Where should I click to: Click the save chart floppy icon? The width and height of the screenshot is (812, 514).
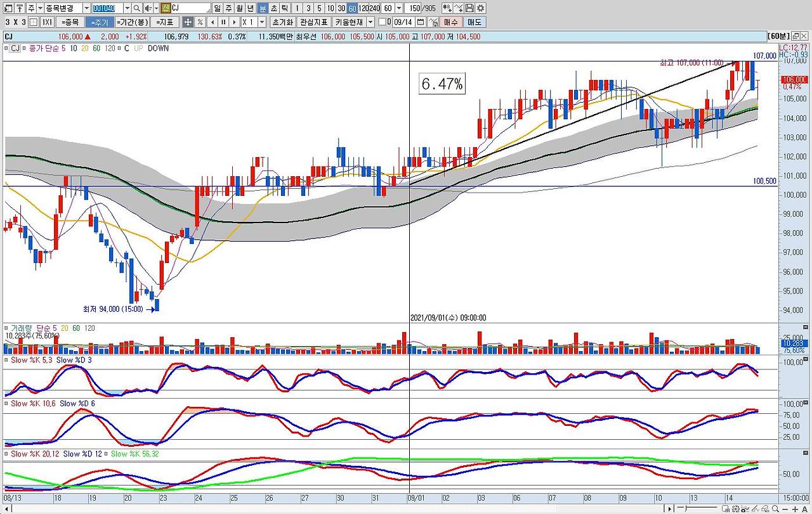pyautogui.click(x=469, y=8)
